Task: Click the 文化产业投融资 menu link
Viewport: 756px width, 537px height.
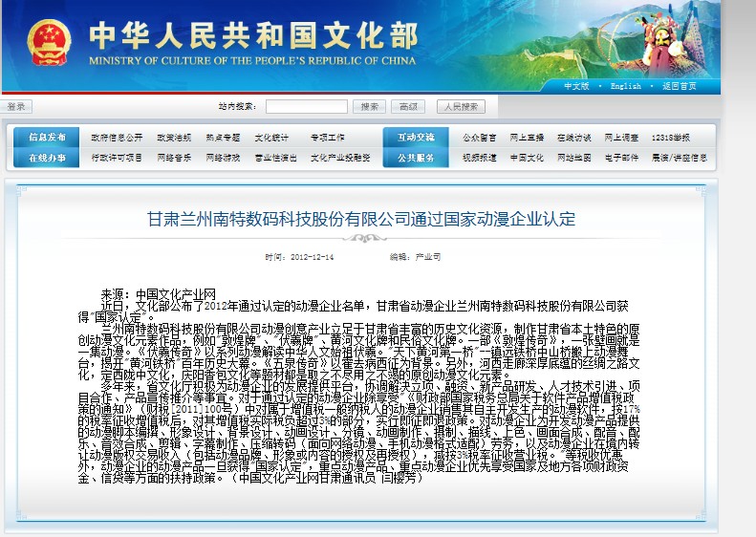Action: 339,158
